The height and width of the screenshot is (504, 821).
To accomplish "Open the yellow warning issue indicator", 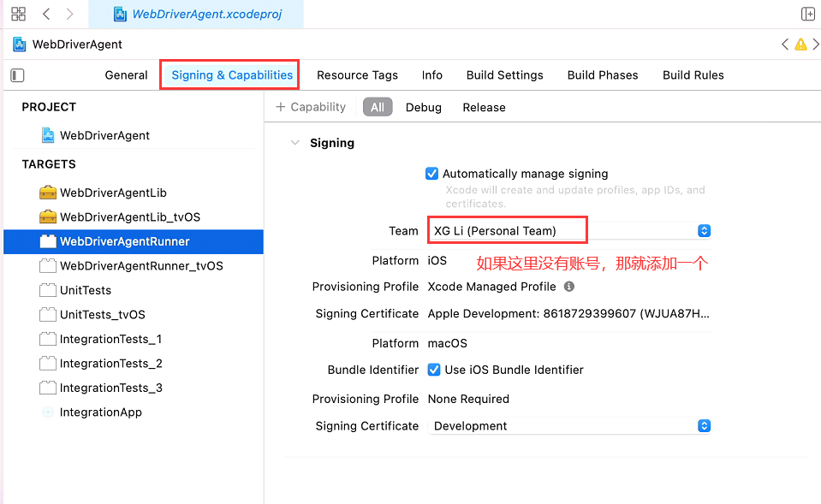I will (800, 44).
